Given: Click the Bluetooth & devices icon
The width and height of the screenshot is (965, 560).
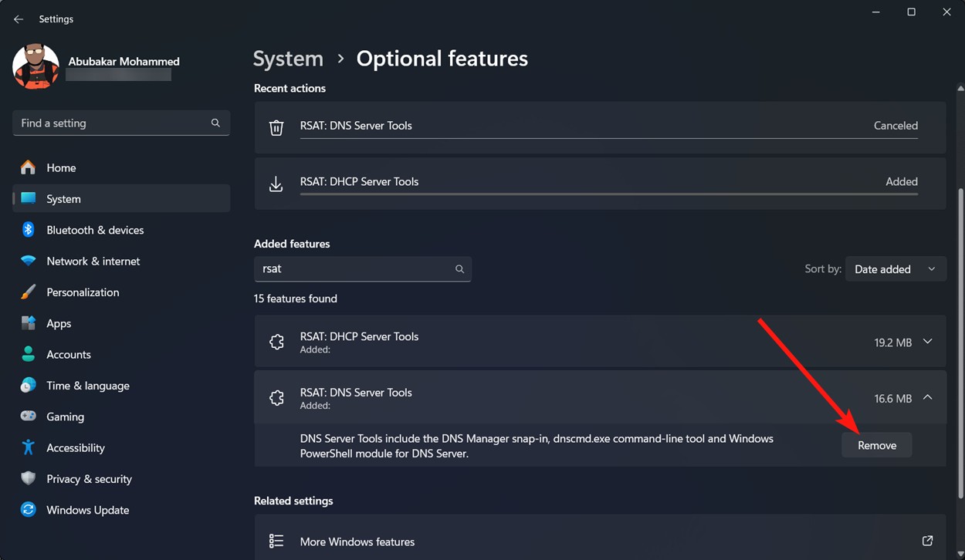Looking at the screenshot, I should pyautogui.click(x=29, y=230).
